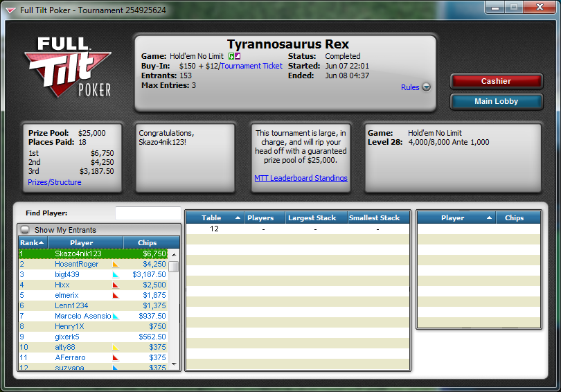Open the Cashier
561x392 pixels.
[496, 81]
